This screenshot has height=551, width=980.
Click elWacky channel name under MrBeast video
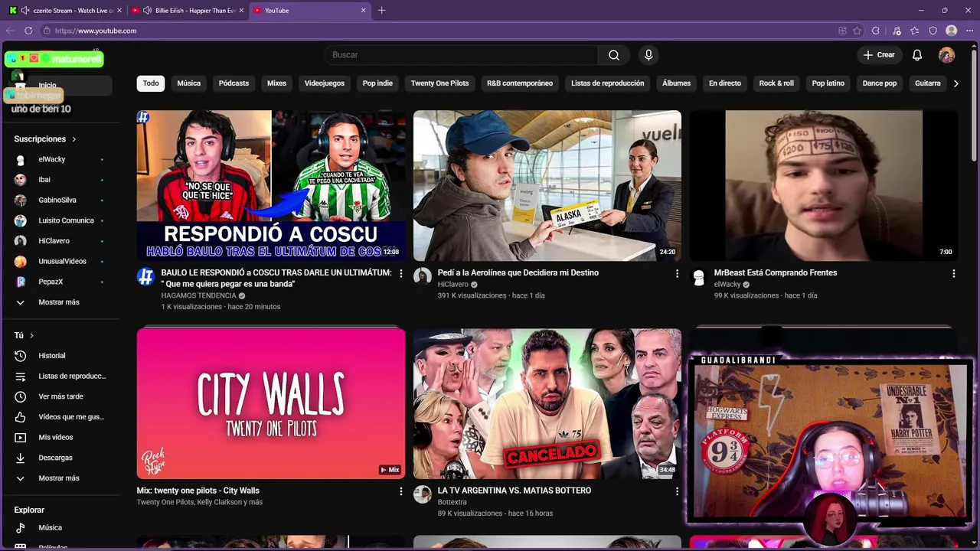(x=727, y=285)
